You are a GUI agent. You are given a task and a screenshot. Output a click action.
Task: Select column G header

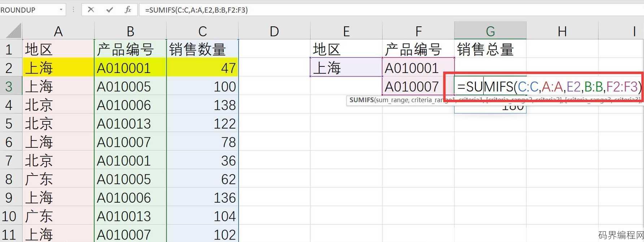click(490, 31)
